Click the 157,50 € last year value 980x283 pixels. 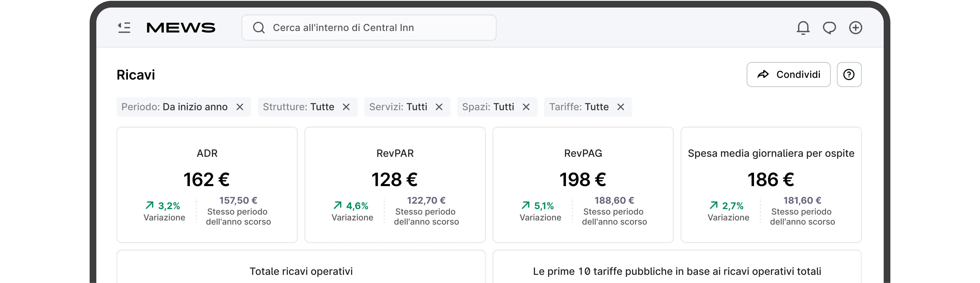coord(239,201)
